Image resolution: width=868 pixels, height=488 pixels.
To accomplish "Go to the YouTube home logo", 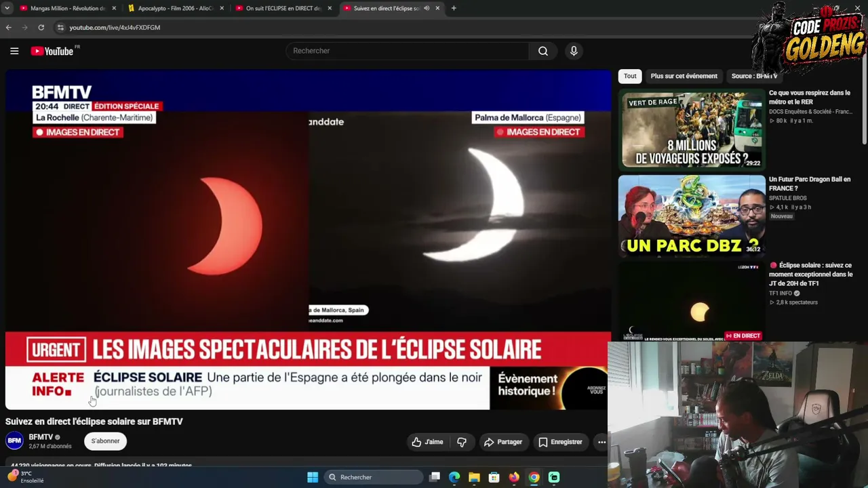I will tap(52, 51).
